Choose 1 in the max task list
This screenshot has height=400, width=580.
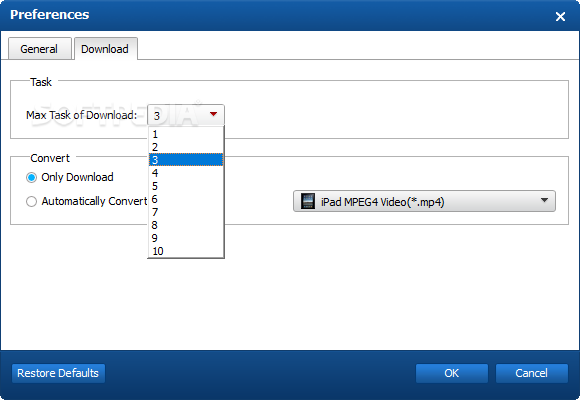click(186, 134)
